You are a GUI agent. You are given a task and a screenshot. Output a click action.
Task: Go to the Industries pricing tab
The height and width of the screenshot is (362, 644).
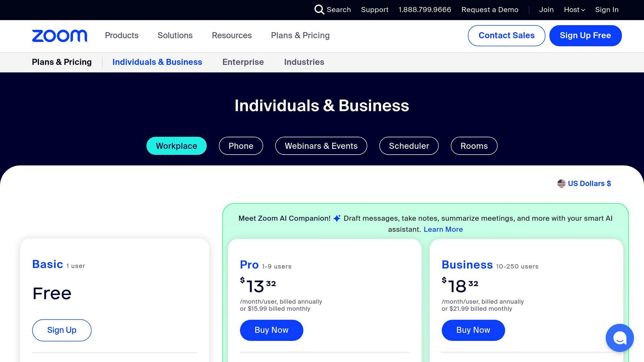304,62
